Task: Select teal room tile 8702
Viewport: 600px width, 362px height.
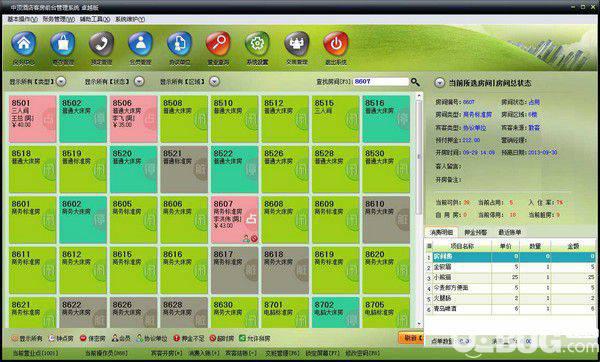Action: click(x=336, y=312)
